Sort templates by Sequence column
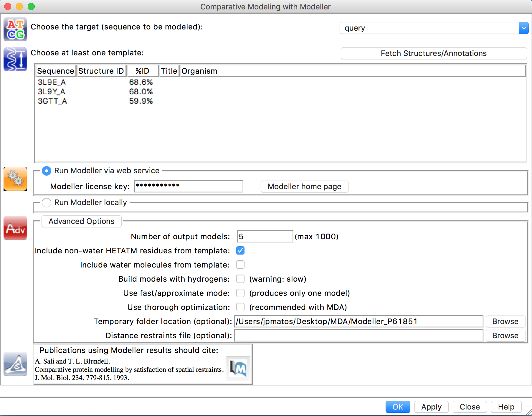Screen dimensions: 532x416 56,71
